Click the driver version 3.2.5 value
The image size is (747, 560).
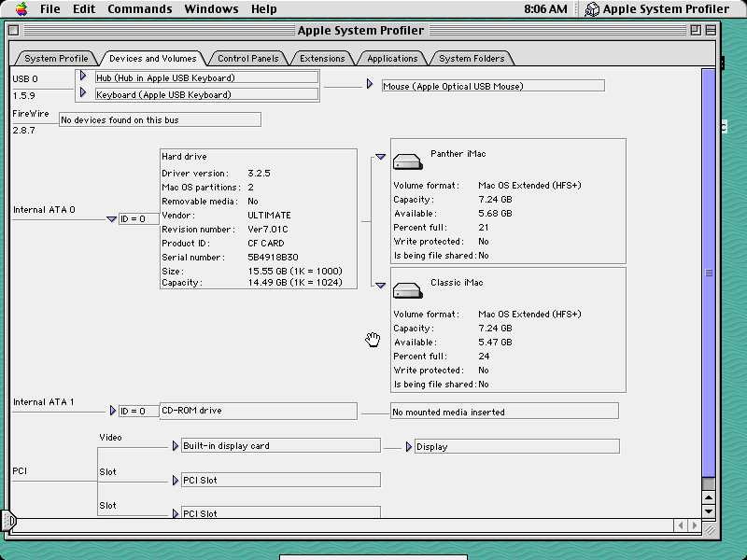click(259, 174)
